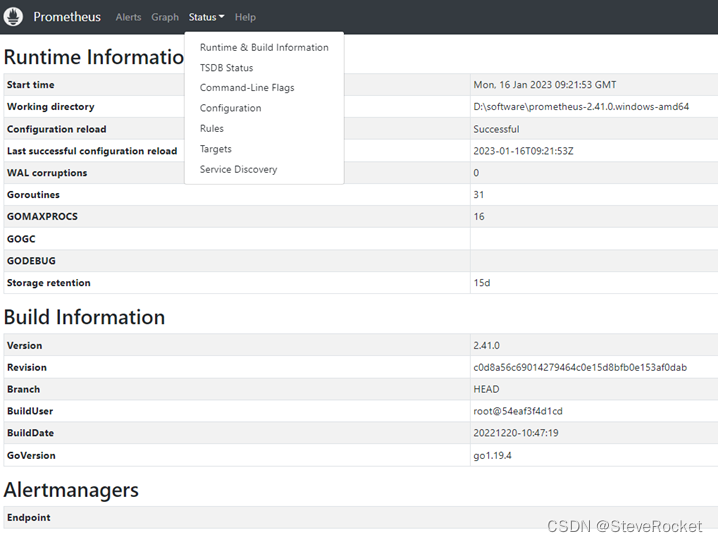718x542 pixels.
Task: Open the Help link in navbar
Action: tap(245, 17)
